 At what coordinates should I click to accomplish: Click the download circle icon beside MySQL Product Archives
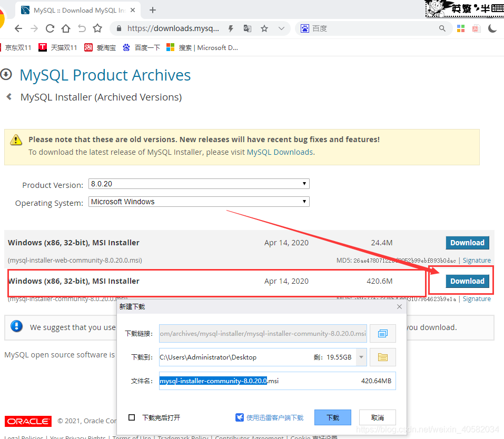point(6,75)
